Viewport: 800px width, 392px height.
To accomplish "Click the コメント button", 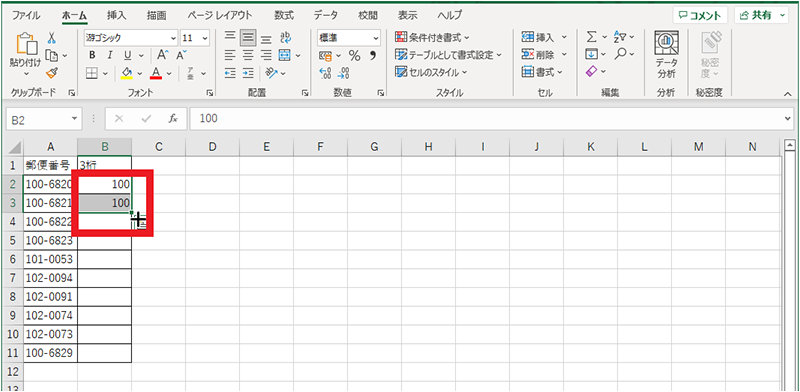I will click(700, 15).
